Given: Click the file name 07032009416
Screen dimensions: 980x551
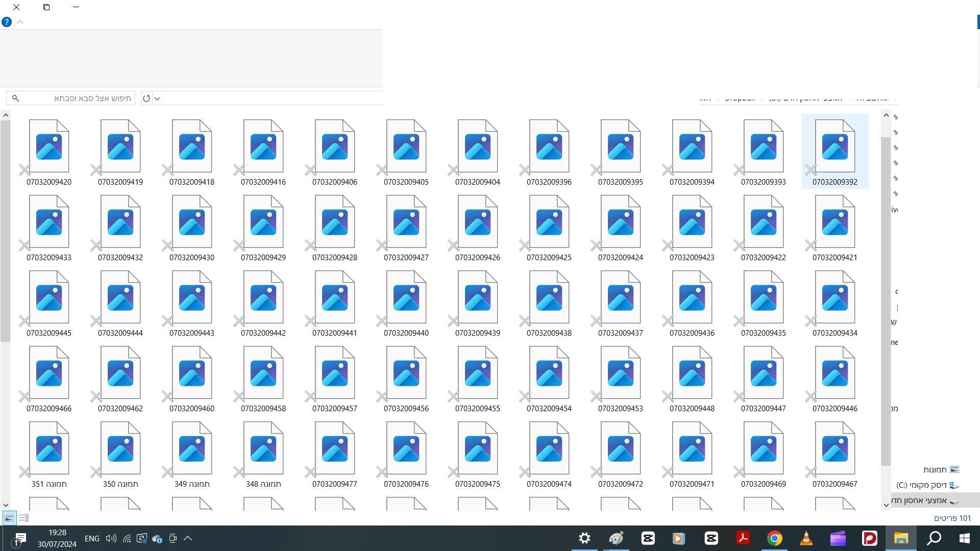Looking at the screenshot, I should point(263,182).
